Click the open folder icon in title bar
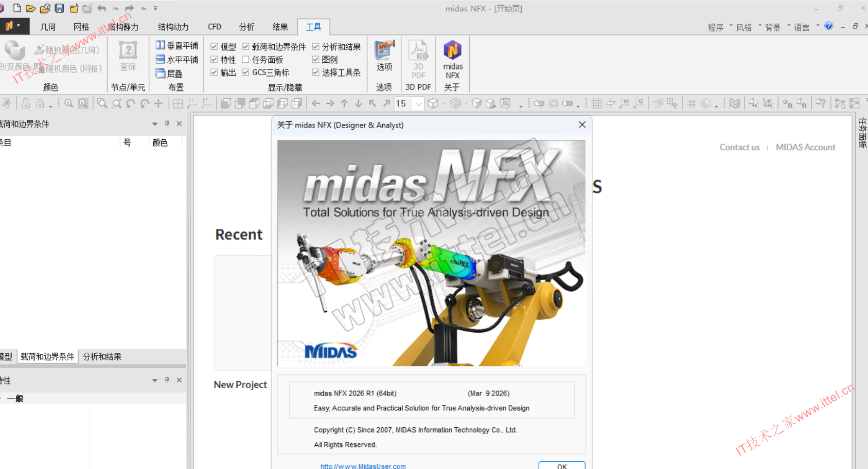 [31, 8]
